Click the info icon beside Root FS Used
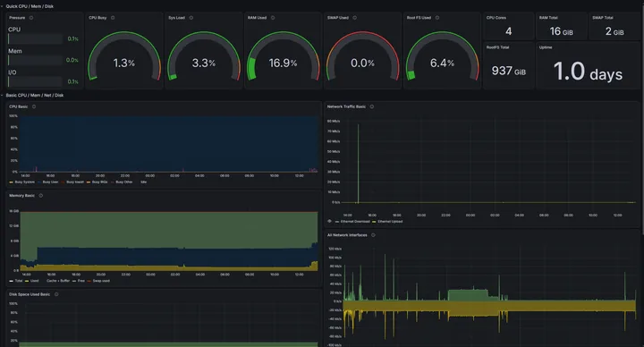The height and width of the screenshot is (347, 644). point(437,18)
